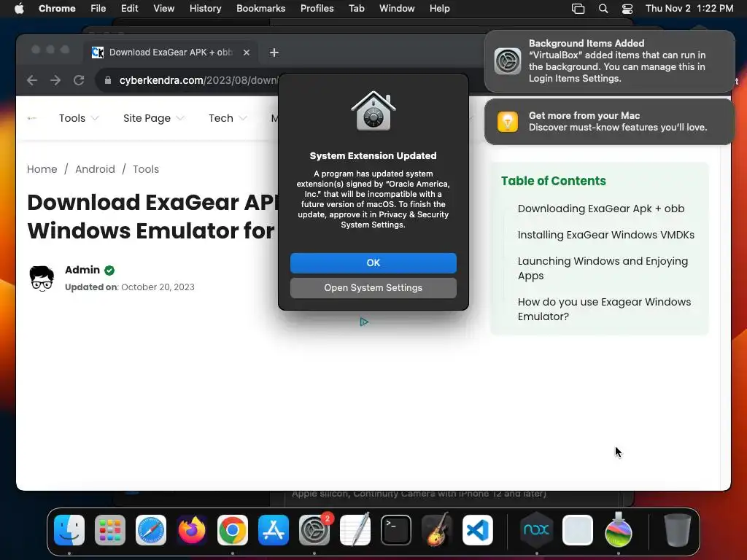Click the site lock icon in address bar
The height and width of the screenshot is (560, 747).
pos(108,80)
